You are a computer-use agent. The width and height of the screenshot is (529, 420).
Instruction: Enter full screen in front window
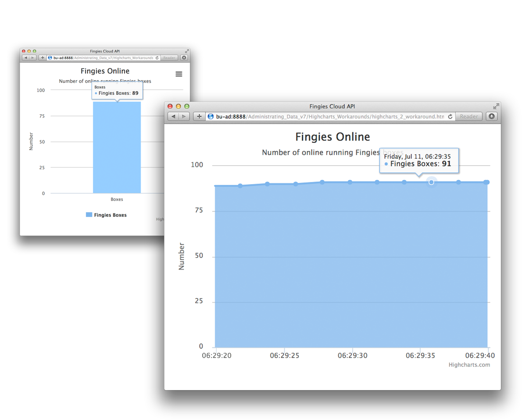(x=496, y=106)
